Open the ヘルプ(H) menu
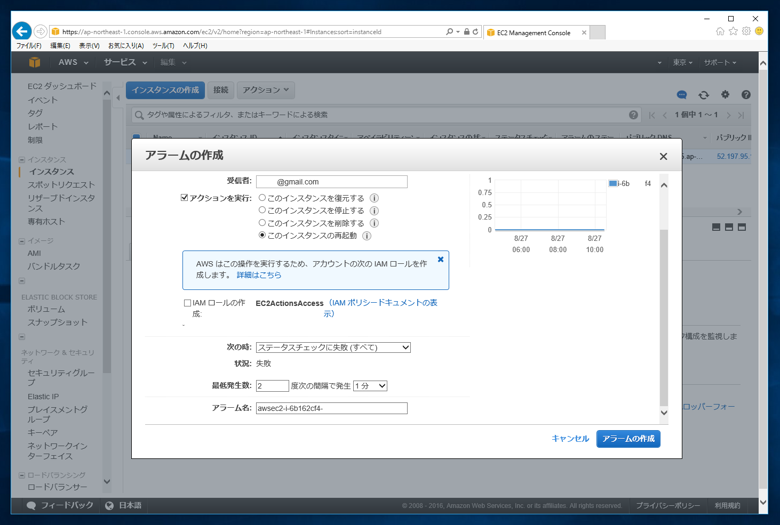The image size is (780, 525). point(195,46)
